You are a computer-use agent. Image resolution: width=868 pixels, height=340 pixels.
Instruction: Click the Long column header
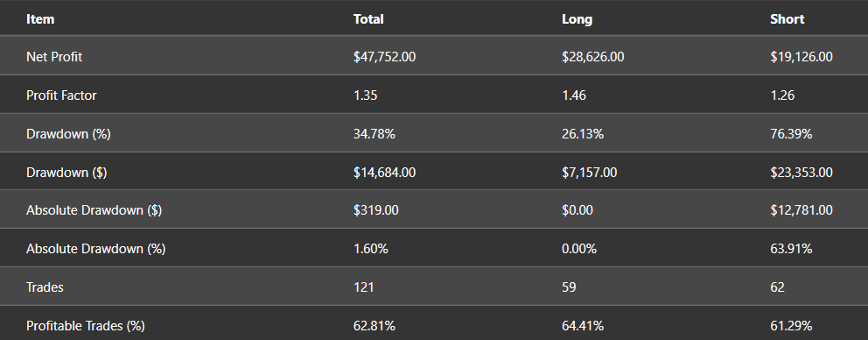point(577,19)
